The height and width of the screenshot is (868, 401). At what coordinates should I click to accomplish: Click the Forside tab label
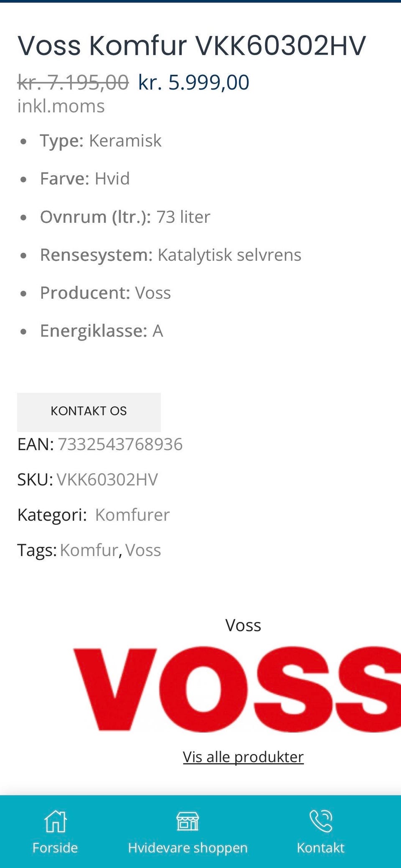(x=55, y=848)
